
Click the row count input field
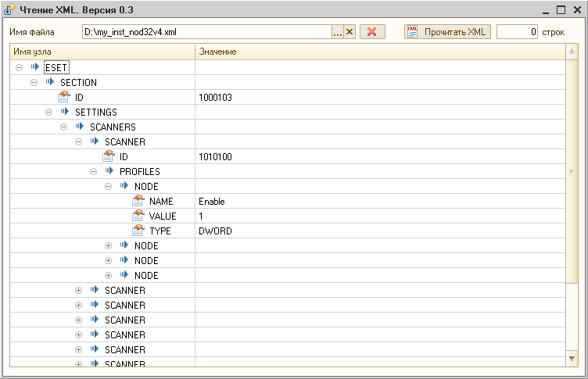click(517, 32)
